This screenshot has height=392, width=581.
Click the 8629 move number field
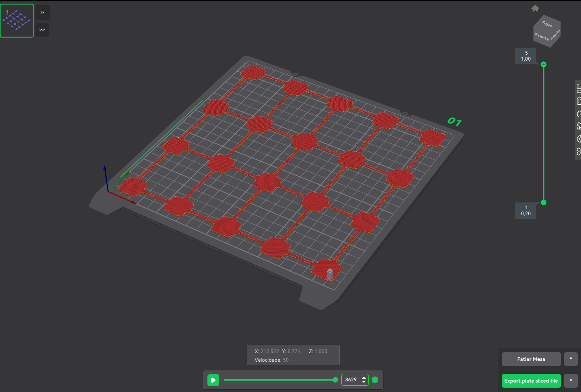click(351, 380)
